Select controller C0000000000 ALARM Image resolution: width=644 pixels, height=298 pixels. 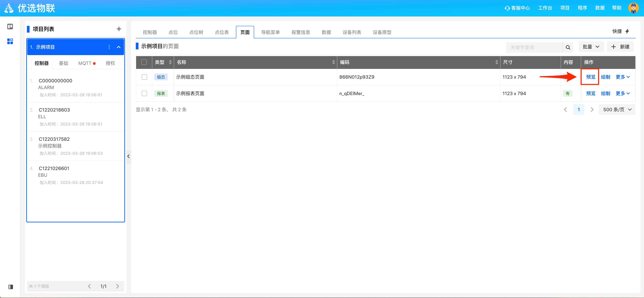[75, 88]
